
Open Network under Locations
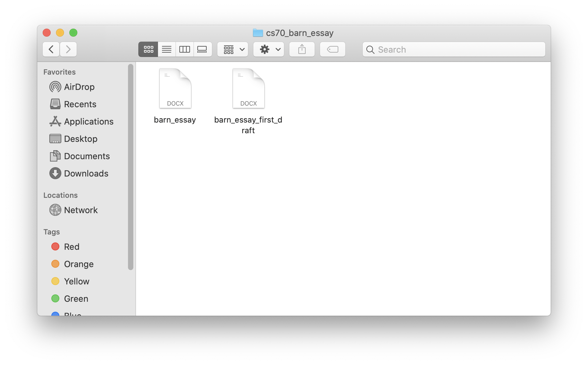point(81,210)
